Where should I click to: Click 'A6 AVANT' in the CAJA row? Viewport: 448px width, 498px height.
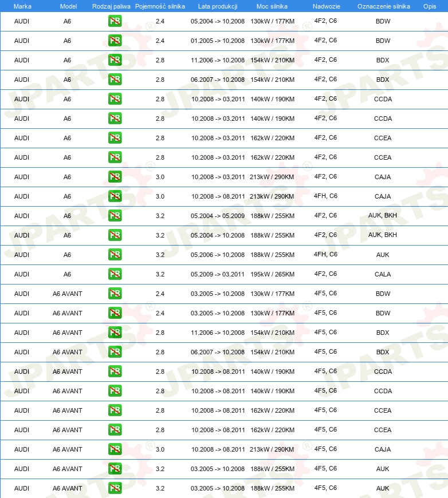tap(68, 449)
